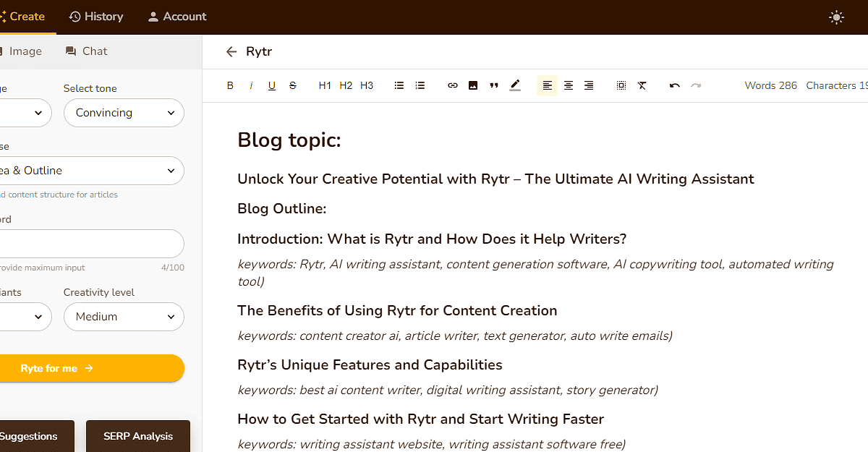
Task: Insert a hyperlink using the link icon
Action: [452, 85]
